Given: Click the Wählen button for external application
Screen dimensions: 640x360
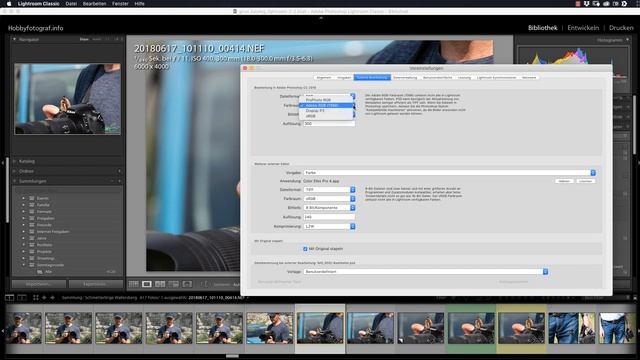Looking at the screenshot, I should tap(564, 181).
